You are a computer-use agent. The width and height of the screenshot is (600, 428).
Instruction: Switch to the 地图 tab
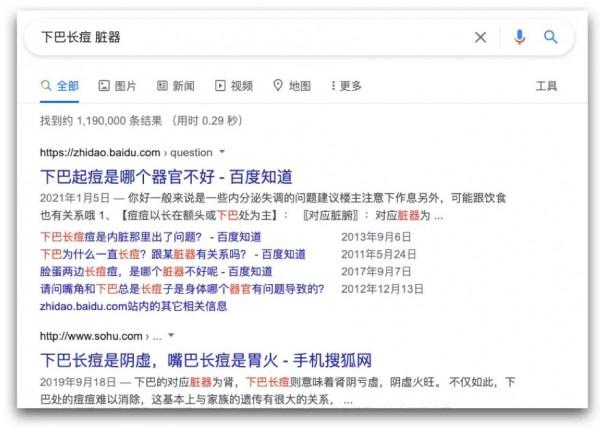[292, 86]
